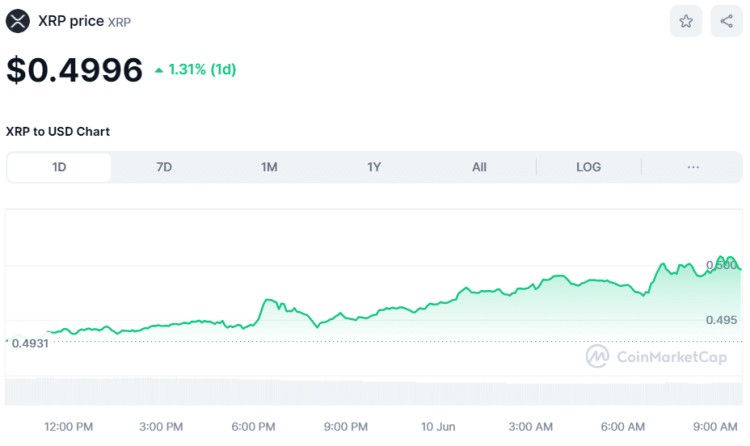Click the 9:00 AM time axis label

coord(715,426)
